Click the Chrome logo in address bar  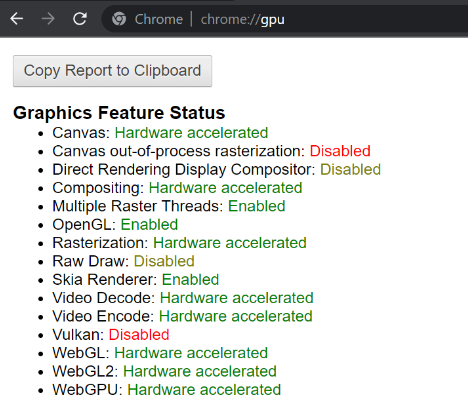(x=119, y=19)
